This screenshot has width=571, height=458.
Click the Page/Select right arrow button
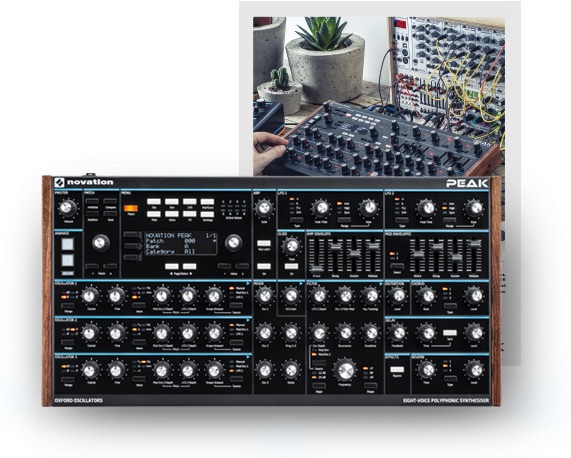pos(189,266)
